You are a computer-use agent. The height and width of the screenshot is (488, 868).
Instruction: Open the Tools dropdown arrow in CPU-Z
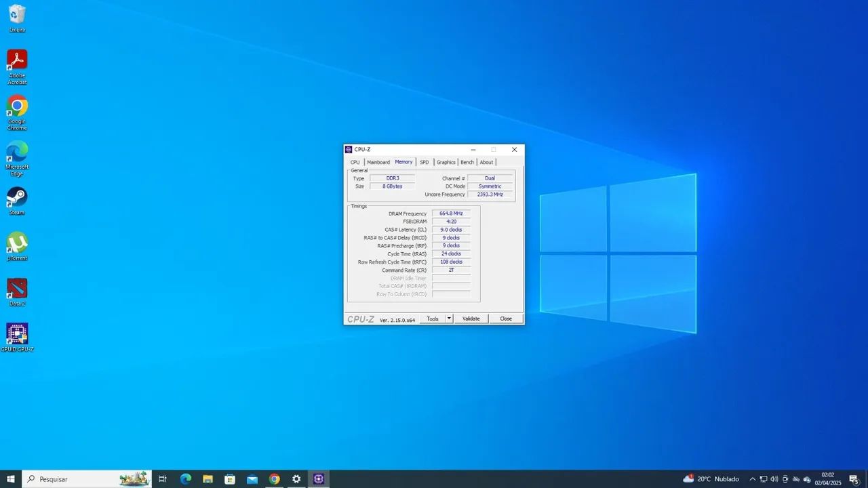pyautogui.click(x=449, y=319)
